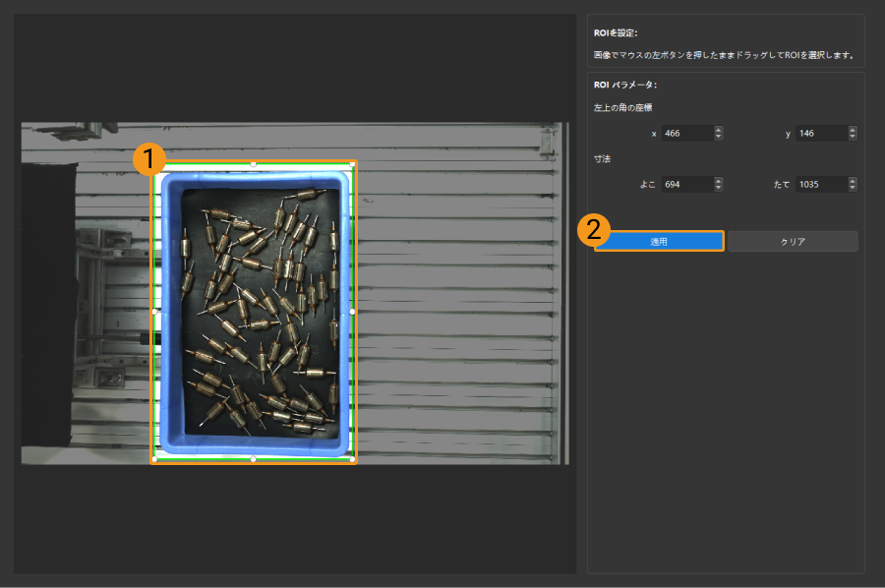885x588 pixels.
Task: Click the クリア (Clear) button
Action: coord(793,241)
